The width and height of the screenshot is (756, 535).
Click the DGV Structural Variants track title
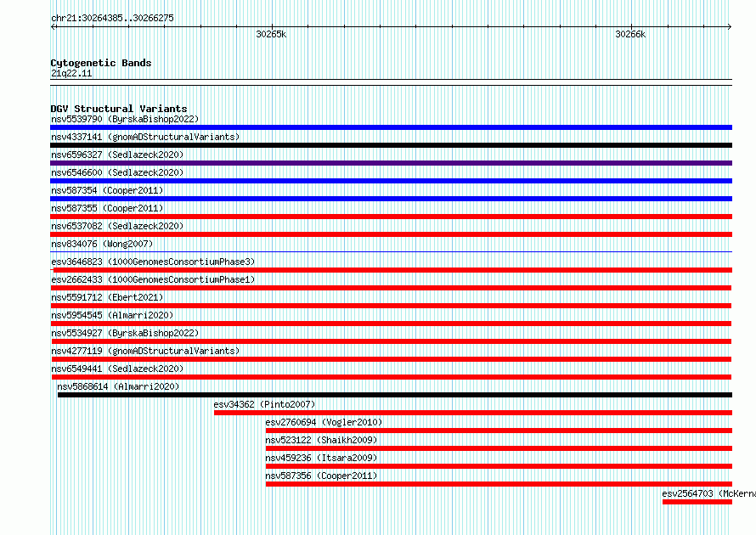(x=119, y=109)
